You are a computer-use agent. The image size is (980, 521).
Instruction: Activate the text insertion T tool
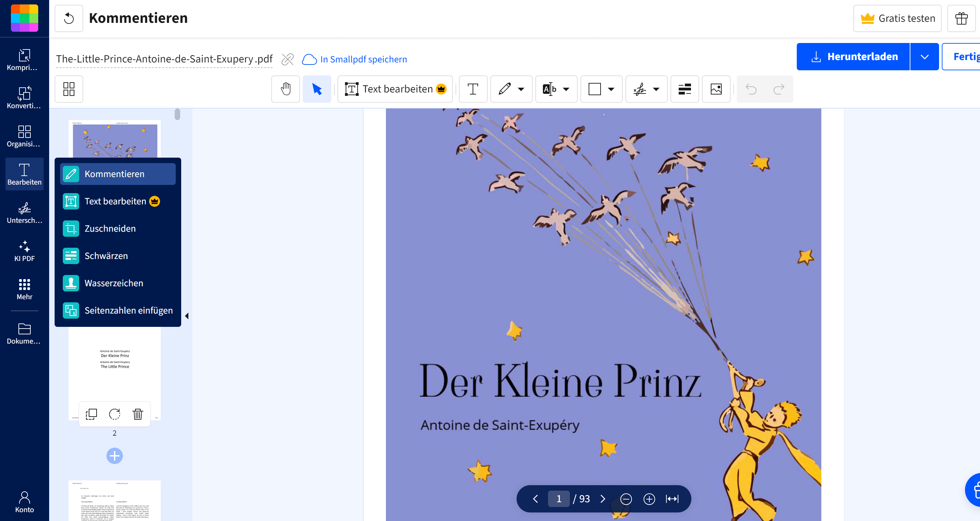(x=473, y=89)
